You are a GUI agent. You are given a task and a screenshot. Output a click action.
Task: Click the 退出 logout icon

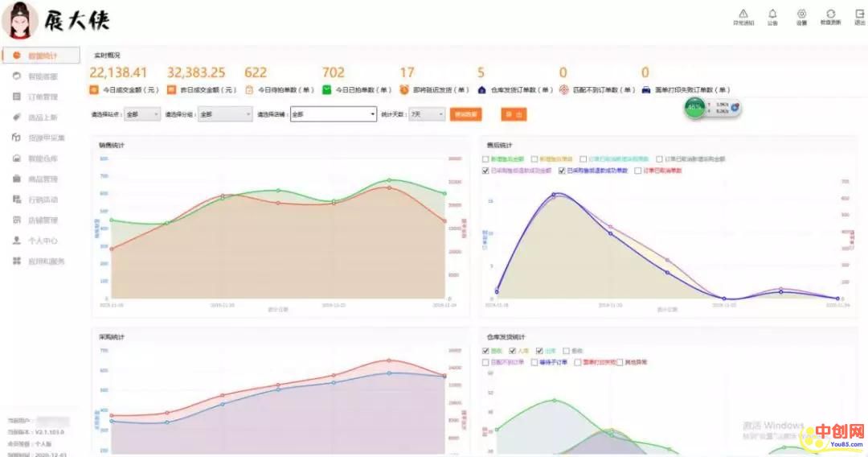click(x=860, y=14)
